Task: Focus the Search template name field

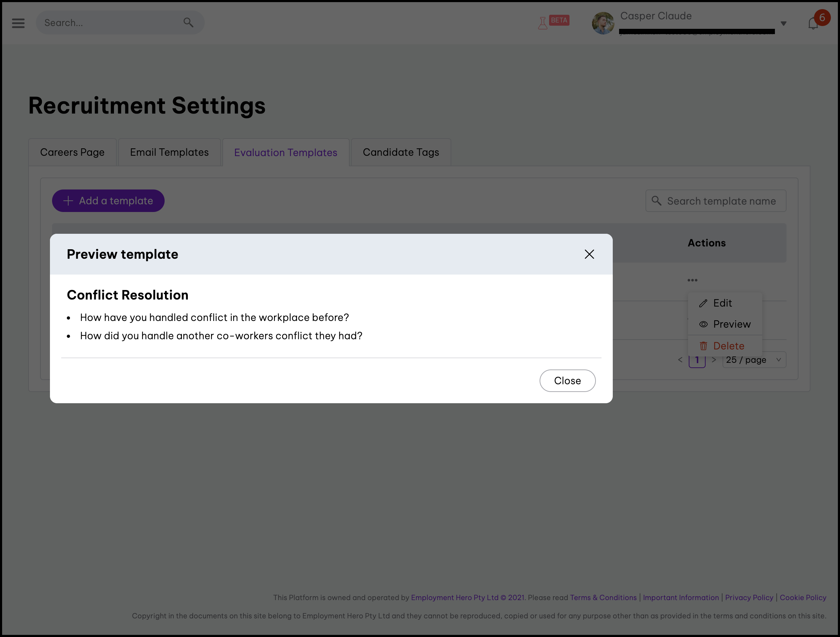Action: tap(721, 201)
